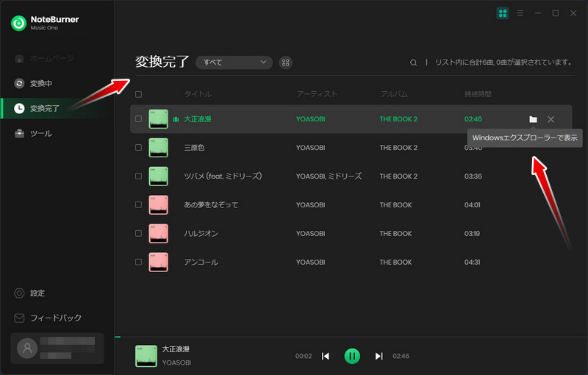Click the 大正浪漫 album thumbnail in list
This screenshot has width=588, height=375.
(x=158, y=119)
